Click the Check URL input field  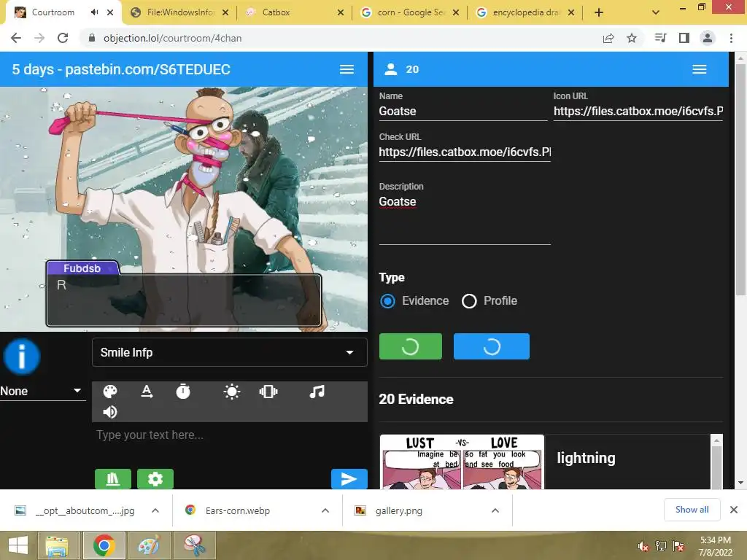tap(465, 152)
